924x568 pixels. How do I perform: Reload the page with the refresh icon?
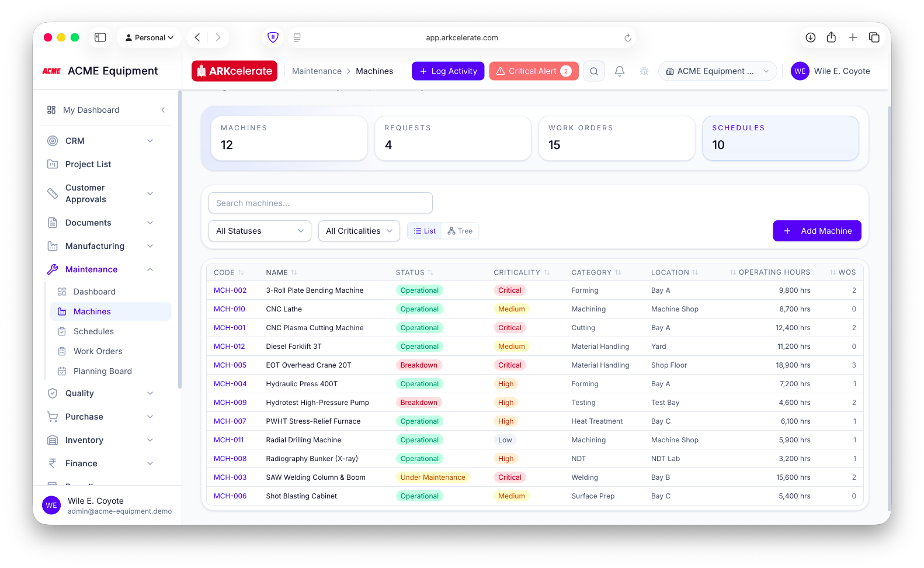pyautogui.click(x=628, y=37)
